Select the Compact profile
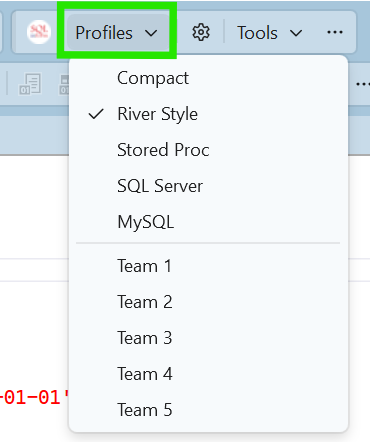 point(208,78)
